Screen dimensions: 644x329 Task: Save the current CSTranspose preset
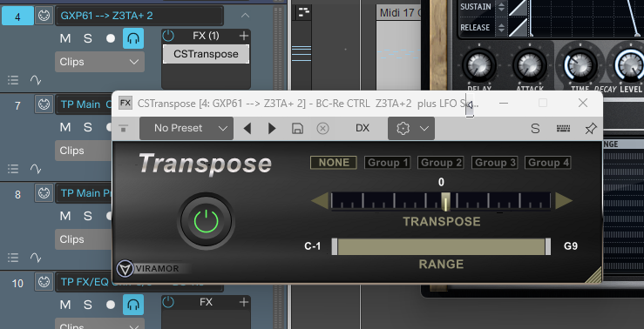coord(297,129)
